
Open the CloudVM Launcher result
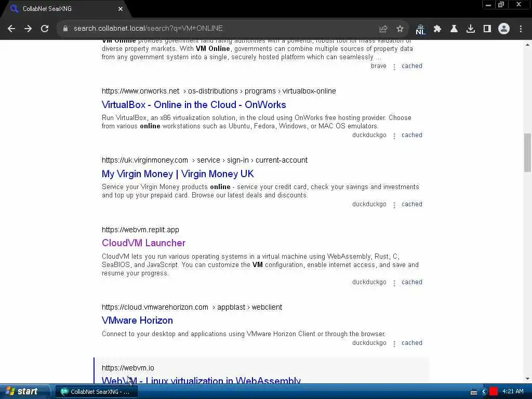point(143,243)
